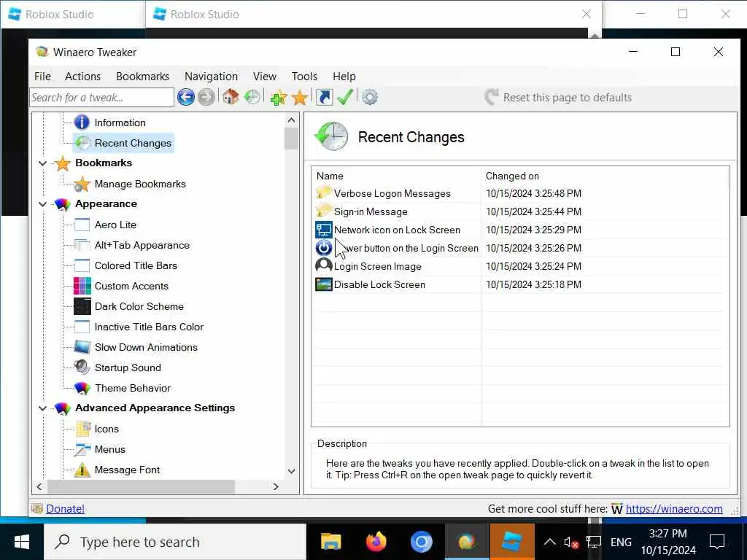This screenshot has height=560, width=747.
Task: Click the Login Screen Image user icon
Action: (324, 265)
